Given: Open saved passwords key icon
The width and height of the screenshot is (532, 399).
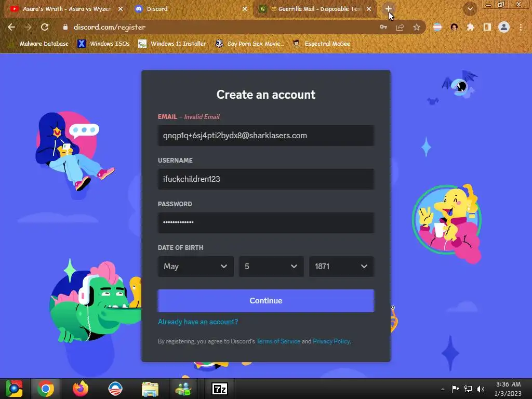Looking at the screenshot, I should click(383, 27).
